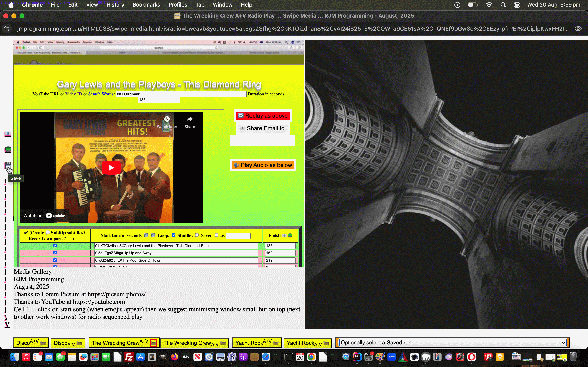Open Chrome site information icon in address bar
This screenshot has height=367, width=588.
click(7, 29)
